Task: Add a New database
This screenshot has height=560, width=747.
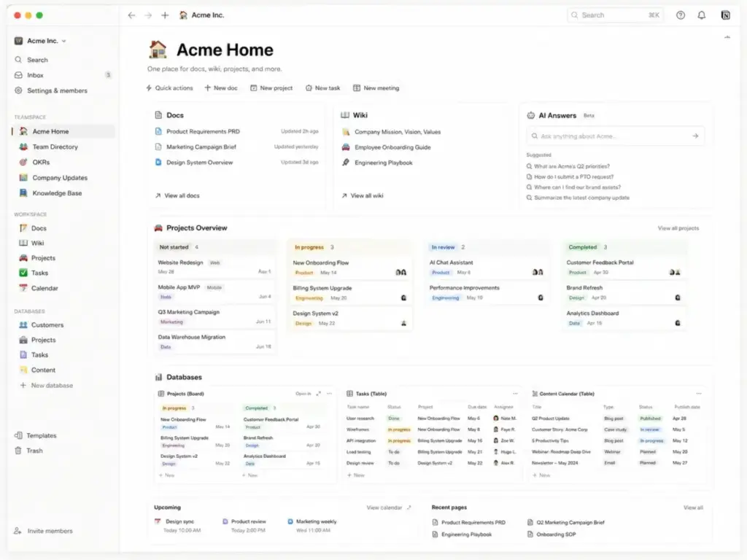Action: tap(47, 386)
